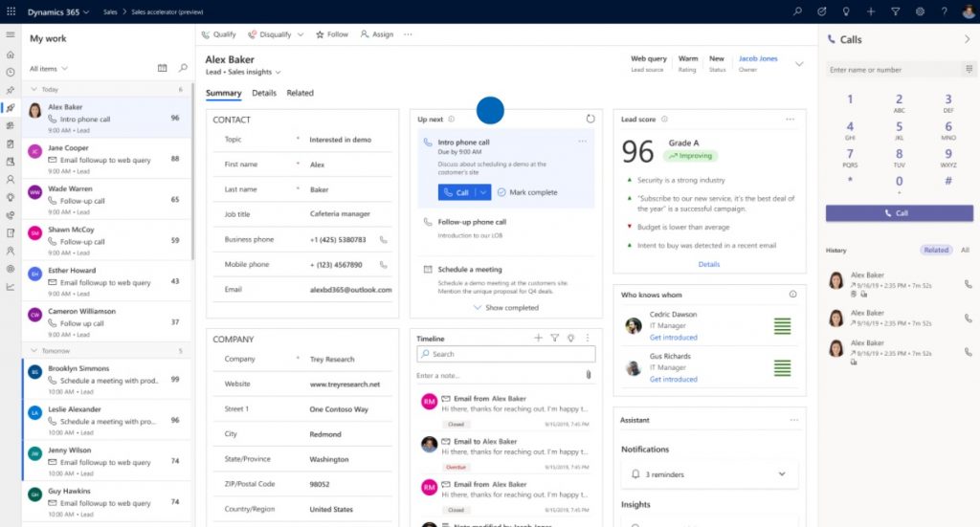Mark intro phone call complete
The height and width of the screenshot is (527, 980).
click(x=527, y=192)
